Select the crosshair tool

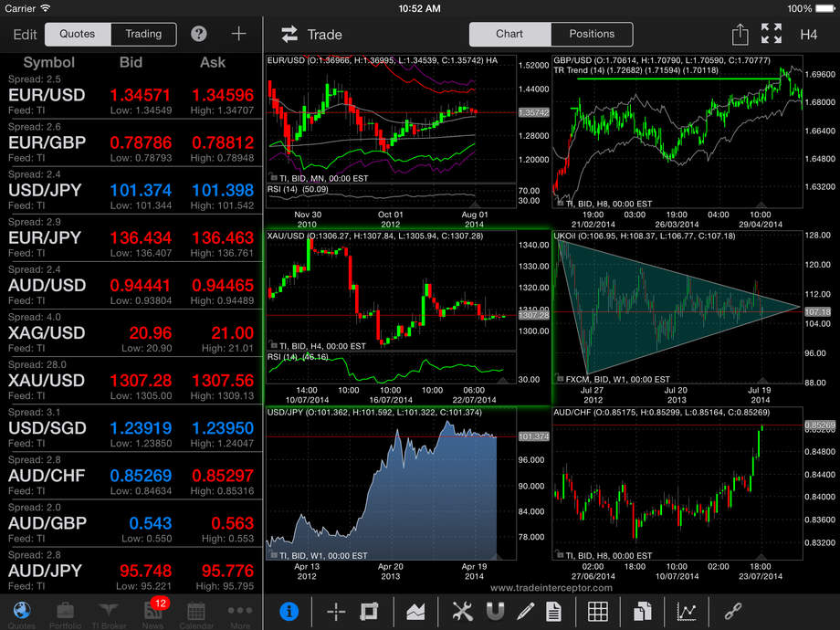(x=336, y=611)
